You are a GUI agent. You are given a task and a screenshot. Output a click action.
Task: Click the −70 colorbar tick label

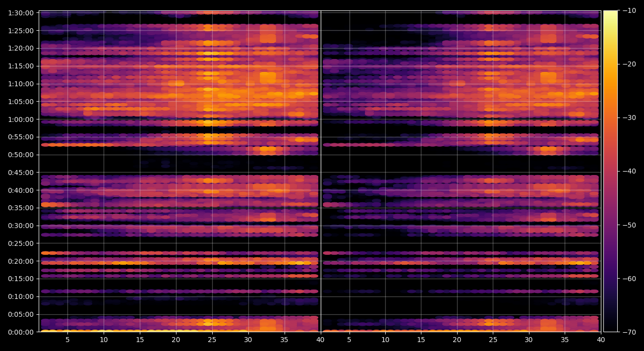[x=629, y=332]
